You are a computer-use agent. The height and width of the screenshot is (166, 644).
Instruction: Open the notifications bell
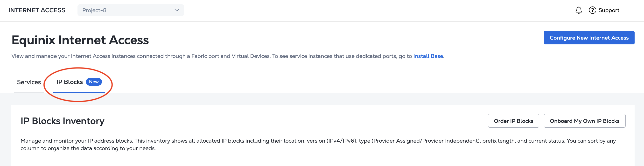point(579,10)
